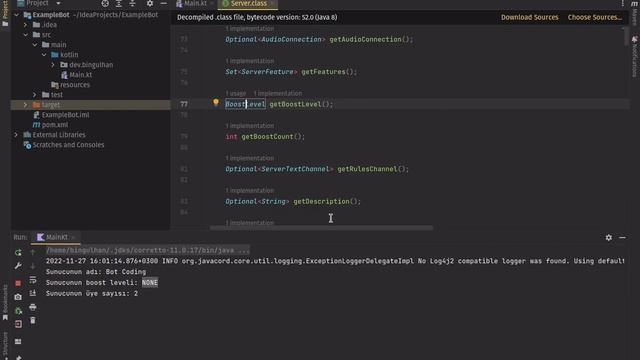640x360 pixels.
Task: Open the run configuration wrench icon
Action: click(18, 266)
